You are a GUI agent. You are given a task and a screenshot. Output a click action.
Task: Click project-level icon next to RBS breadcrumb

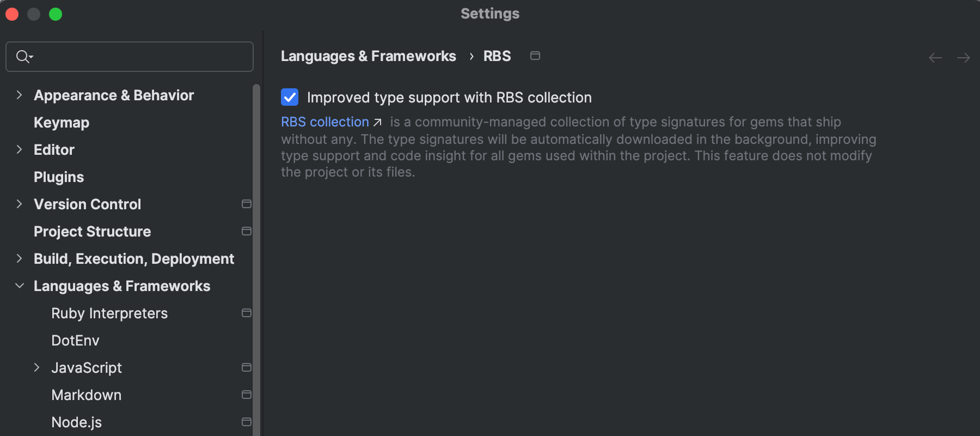click(535, 56)
